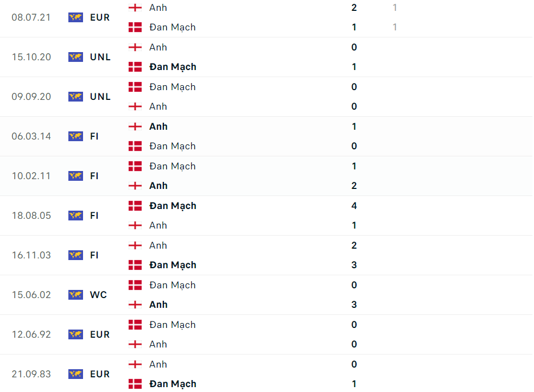
Task: Click the world map icon for the 15.06.02 WC match
Action: [75, 295]
